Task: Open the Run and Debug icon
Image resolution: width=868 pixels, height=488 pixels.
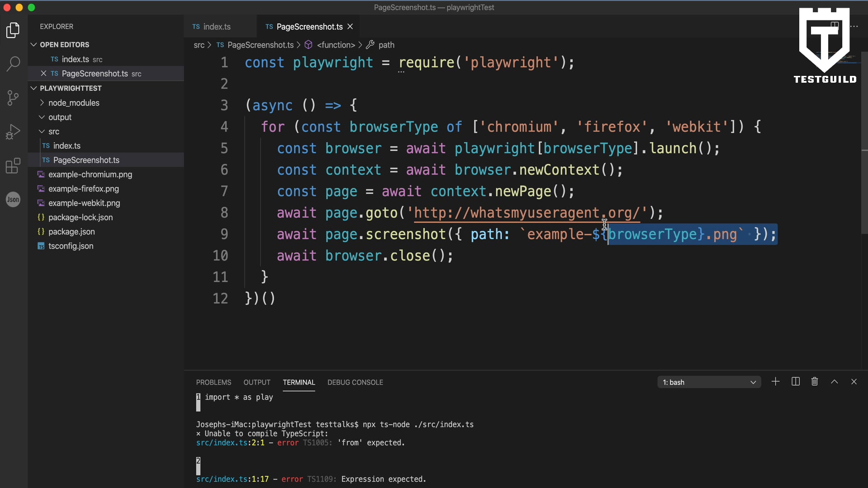Action: (13, 131)
